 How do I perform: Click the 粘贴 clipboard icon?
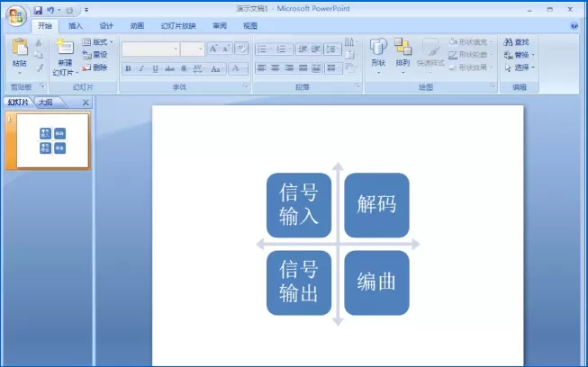[x=20, y=48]
